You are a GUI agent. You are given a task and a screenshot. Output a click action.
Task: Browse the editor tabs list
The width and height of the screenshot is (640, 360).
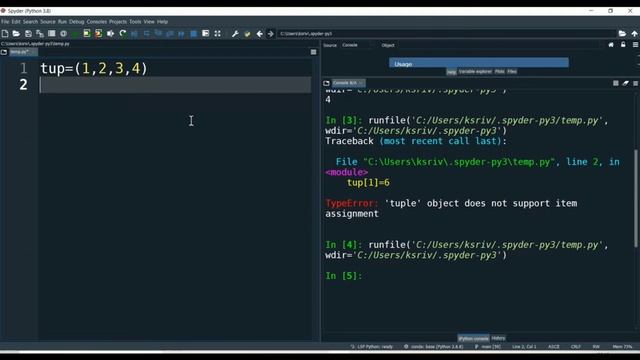4,52
